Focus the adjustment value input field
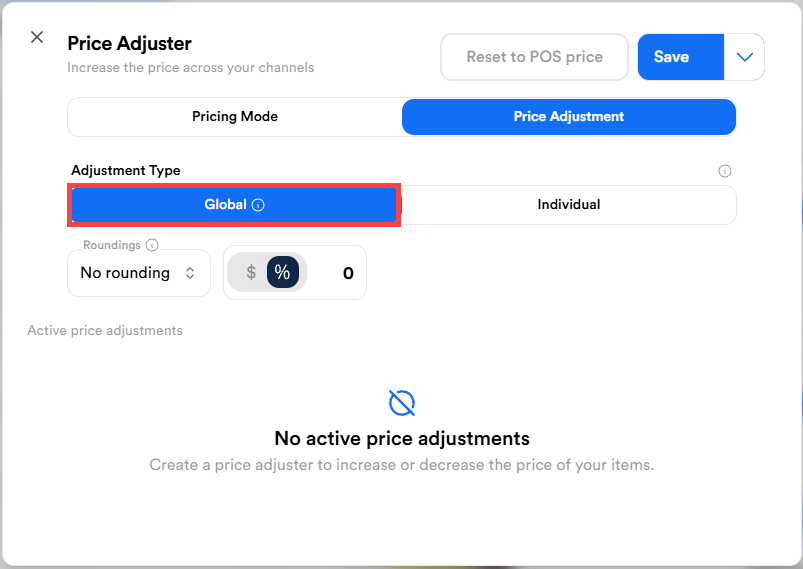The image size is (803, 569). tap(335, 273)
